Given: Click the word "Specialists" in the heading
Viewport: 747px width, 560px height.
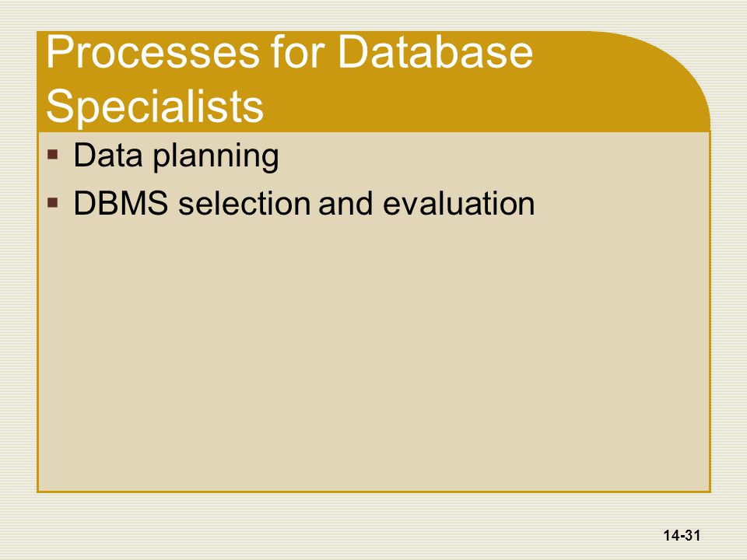Looking at the screenshot, I should pos(155,106).
